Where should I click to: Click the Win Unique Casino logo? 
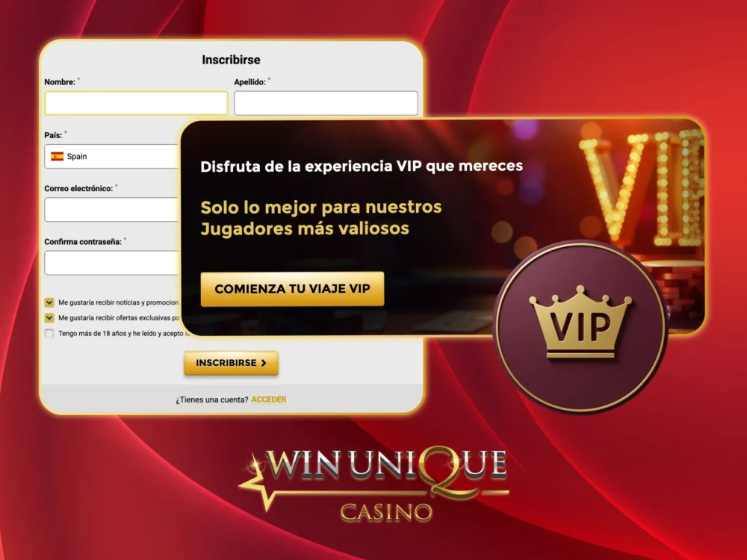pyautogui.click(x=374, y=484)
